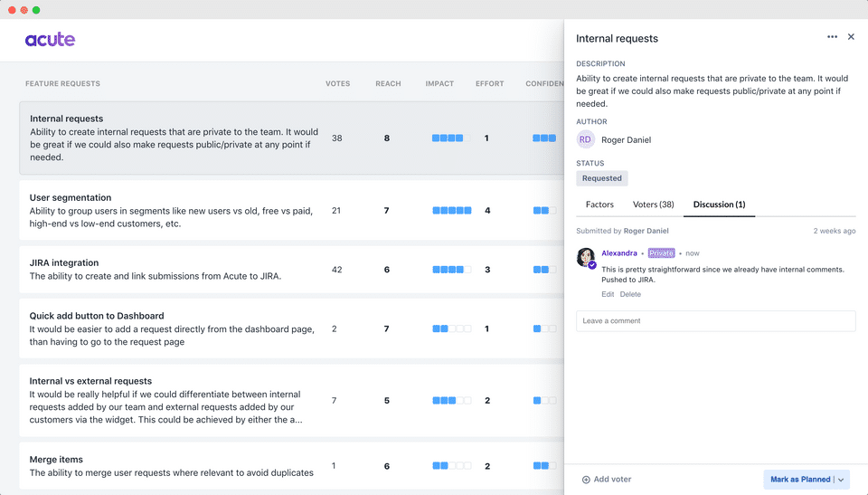Click the 2 weeks ago timestamp
The image size is (868, 495).
tap(835, 231)
